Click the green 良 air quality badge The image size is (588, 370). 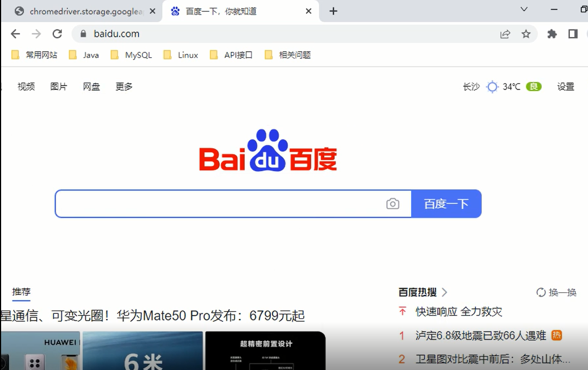tap(533, 87)
